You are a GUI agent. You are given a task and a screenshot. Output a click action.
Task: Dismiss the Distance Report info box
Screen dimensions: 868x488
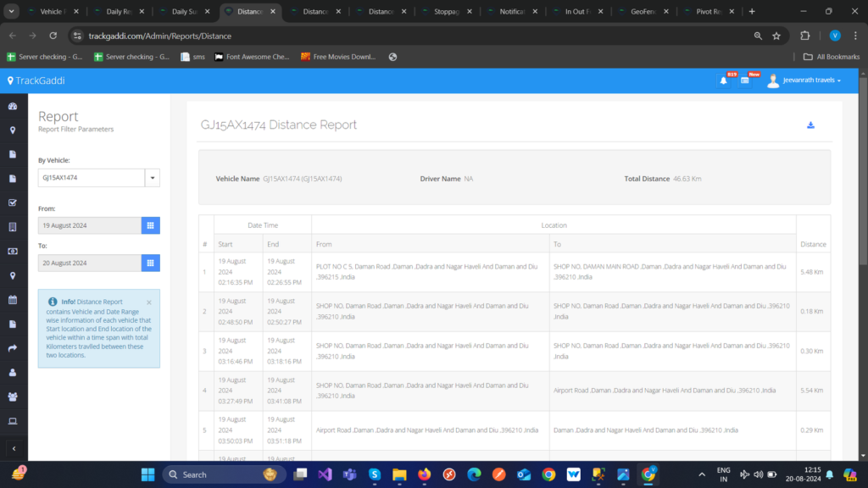(149, 302)
